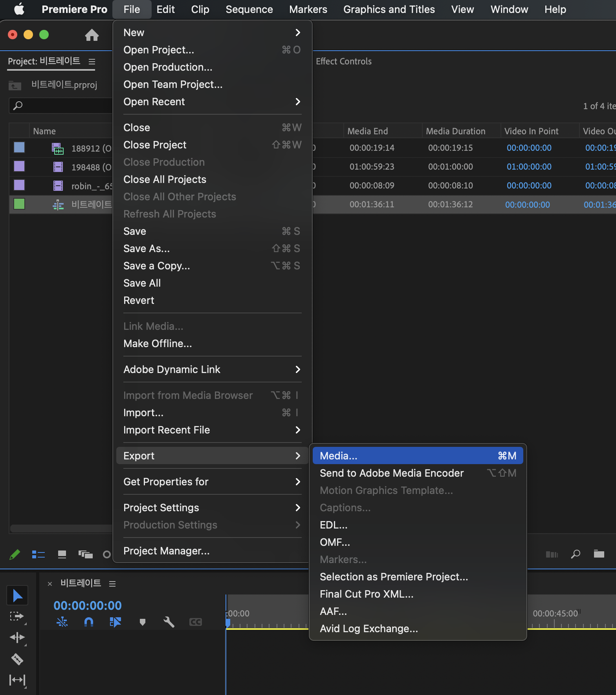The width and height of the screenshot is (616, 695).
Task: Sort by Name column header
Action: point(44,132)
